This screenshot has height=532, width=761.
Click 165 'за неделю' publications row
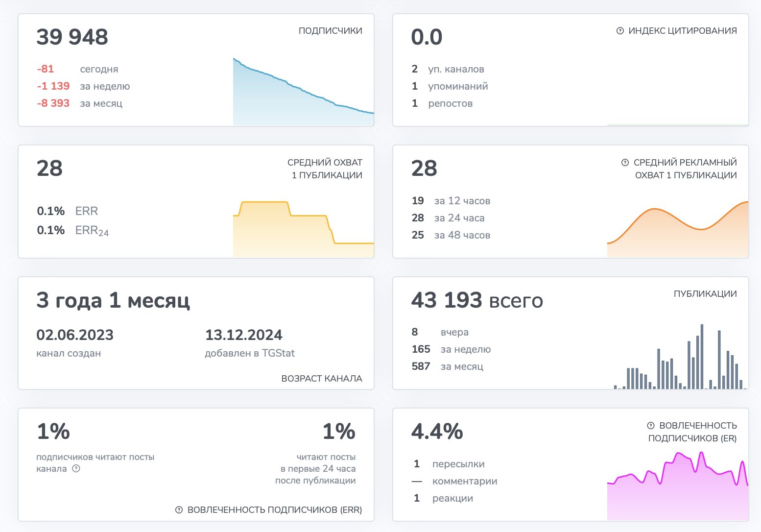click(x=451, y=349)
